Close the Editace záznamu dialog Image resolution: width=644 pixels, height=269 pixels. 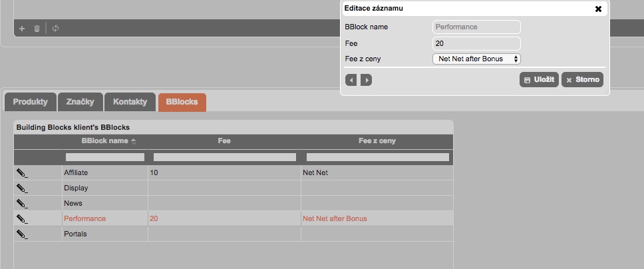pyautogui.click(x=598, y=9)
